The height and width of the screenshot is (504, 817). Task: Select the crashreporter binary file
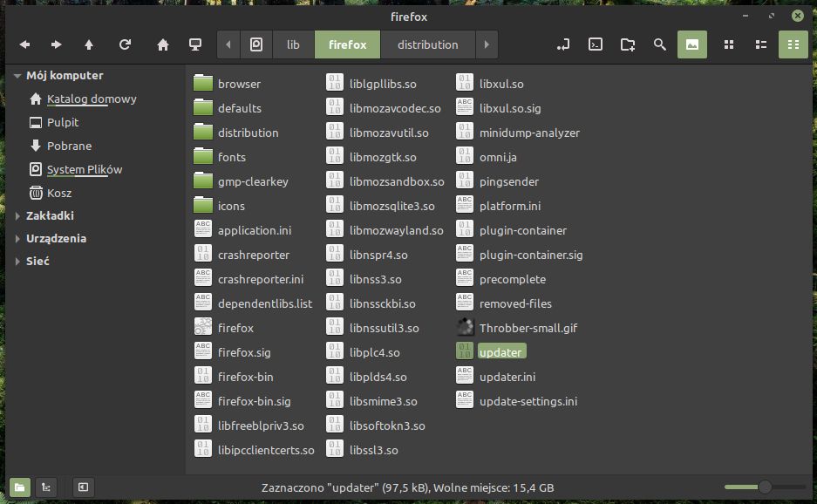[x=242, y=255]
